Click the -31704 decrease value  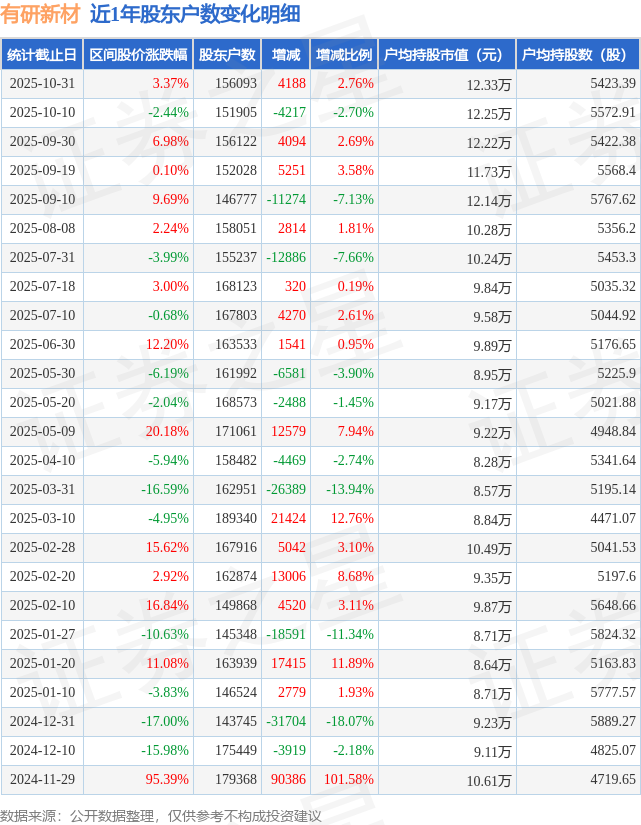287,722
